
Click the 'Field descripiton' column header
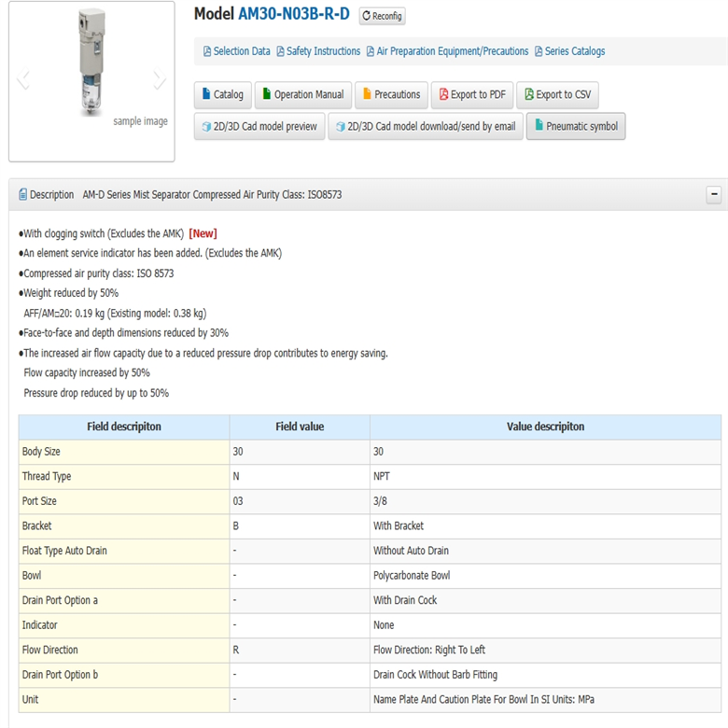(124, 427)
